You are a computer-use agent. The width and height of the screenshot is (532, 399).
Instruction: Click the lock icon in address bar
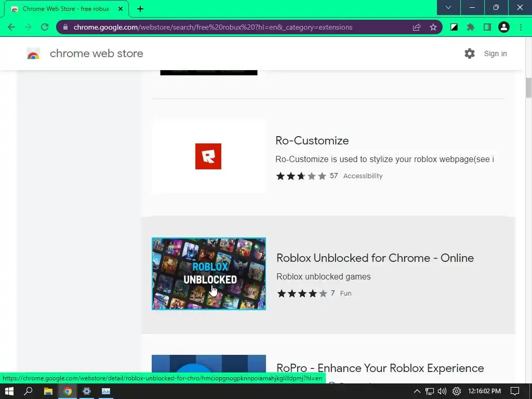coord(65,27)
